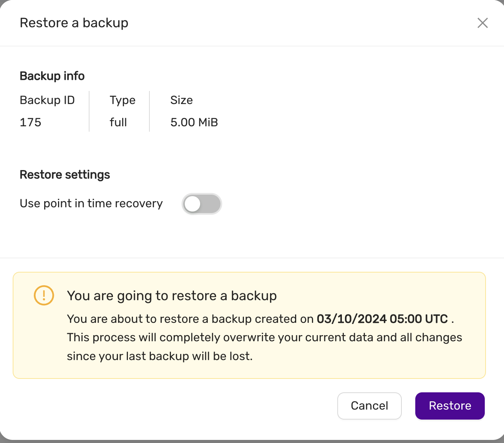
Task: Click the Backup ID value 175
Action: pos(30,122)
